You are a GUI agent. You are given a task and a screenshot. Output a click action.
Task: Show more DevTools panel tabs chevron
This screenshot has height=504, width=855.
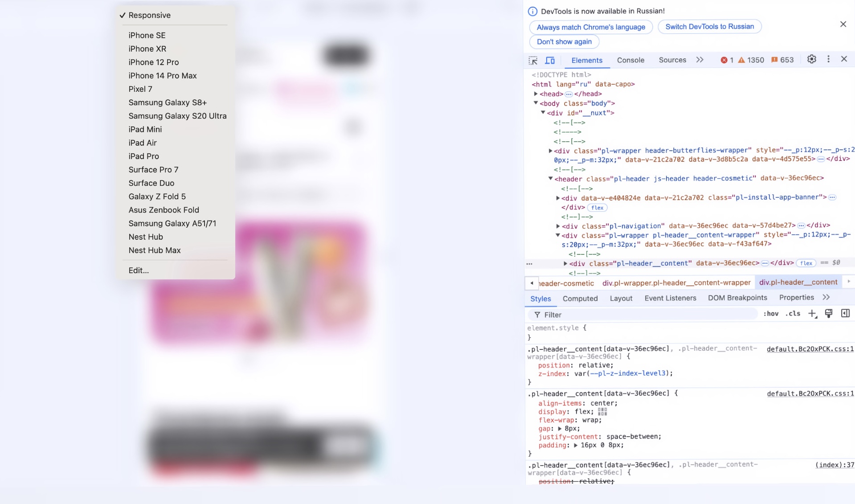pyautogui.click(x=700, y=60)
